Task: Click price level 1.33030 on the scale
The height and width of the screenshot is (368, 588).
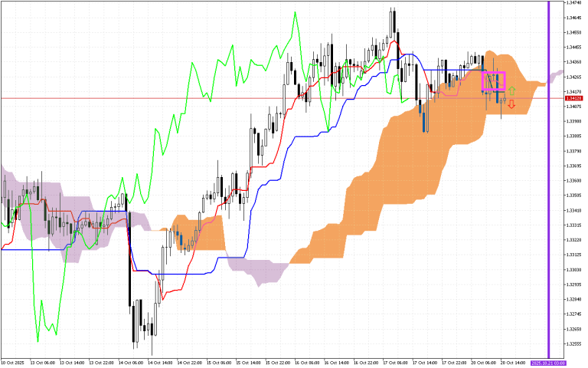Action: point(574,270)
